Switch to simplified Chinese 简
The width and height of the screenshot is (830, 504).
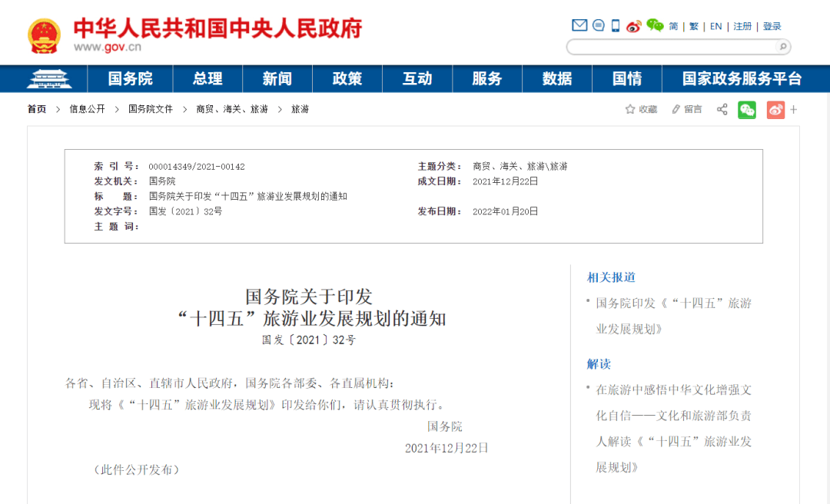pos(673,26)
